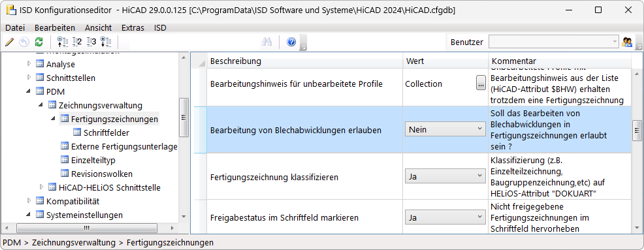The height and width of the screenshot is (250, 644).
Task: Collapse the Zeichnungsverwaltung node
Action: (40, 105)
